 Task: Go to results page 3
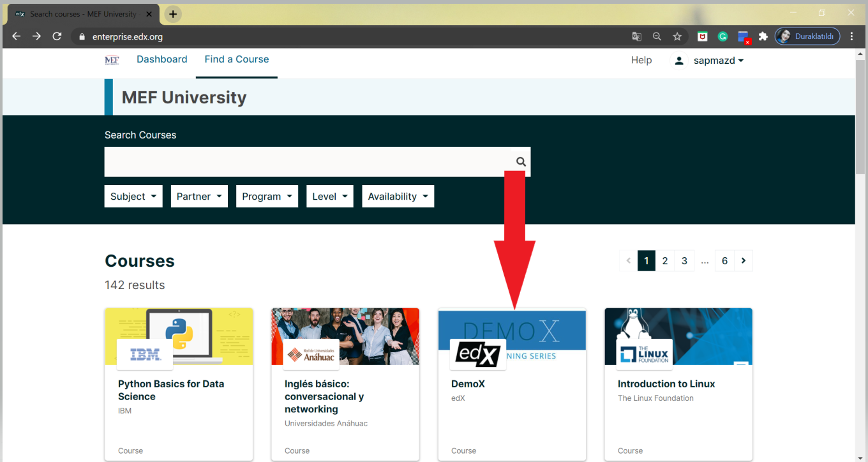[x=684, y=260]
